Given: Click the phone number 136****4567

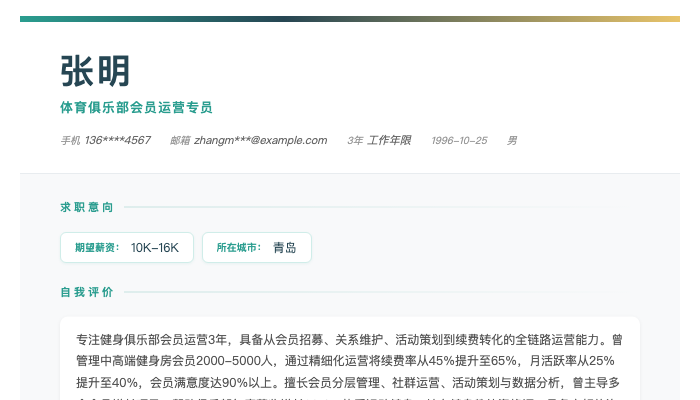Looking at the screenshot, I should point(118,141).
